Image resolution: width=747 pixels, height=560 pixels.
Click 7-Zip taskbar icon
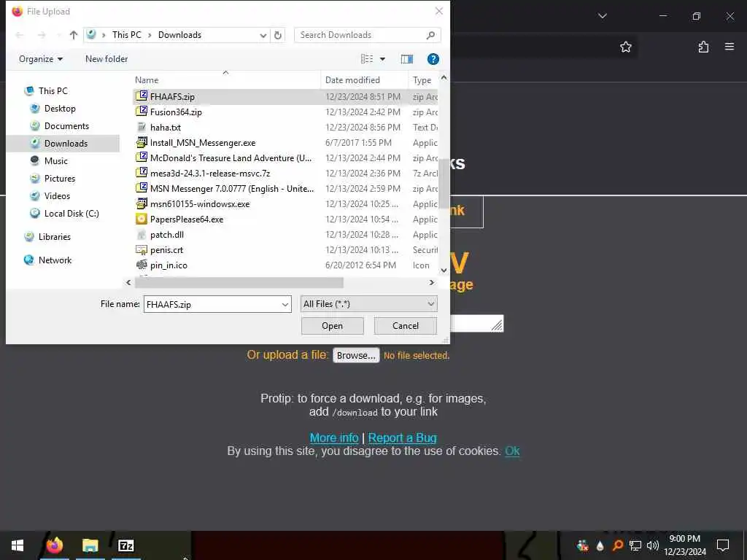coord(125,545)
